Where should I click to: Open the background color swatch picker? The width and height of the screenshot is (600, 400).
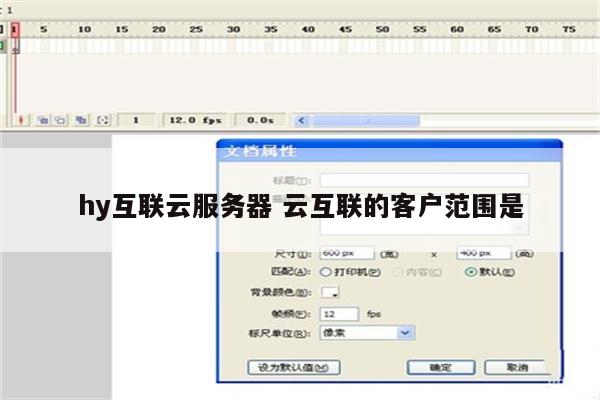pos(330,292)
